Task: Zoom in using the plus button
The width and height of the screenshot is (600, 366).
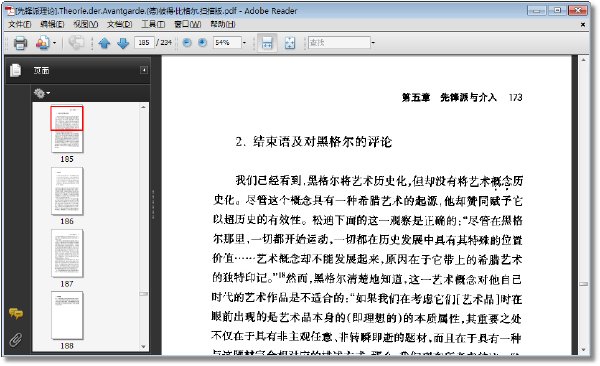Action: coord(202,42)
